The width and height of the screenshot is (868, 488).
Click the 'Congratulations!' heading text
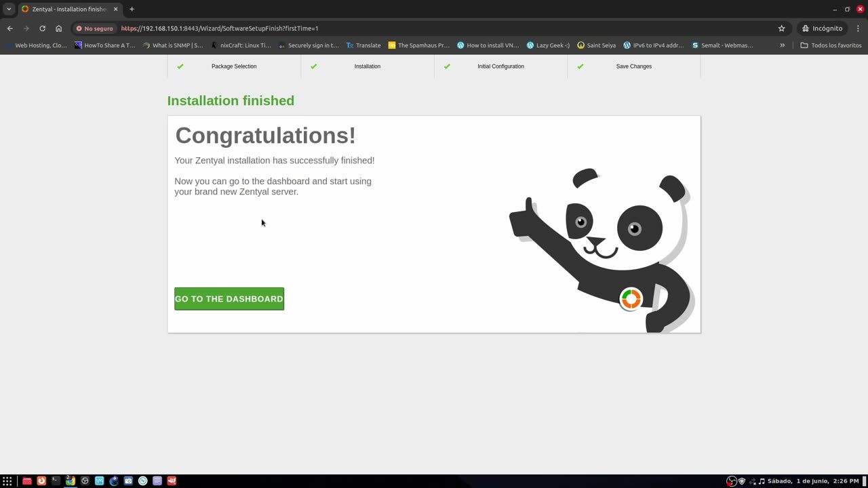pyautogui.click(x=265, y=136)
